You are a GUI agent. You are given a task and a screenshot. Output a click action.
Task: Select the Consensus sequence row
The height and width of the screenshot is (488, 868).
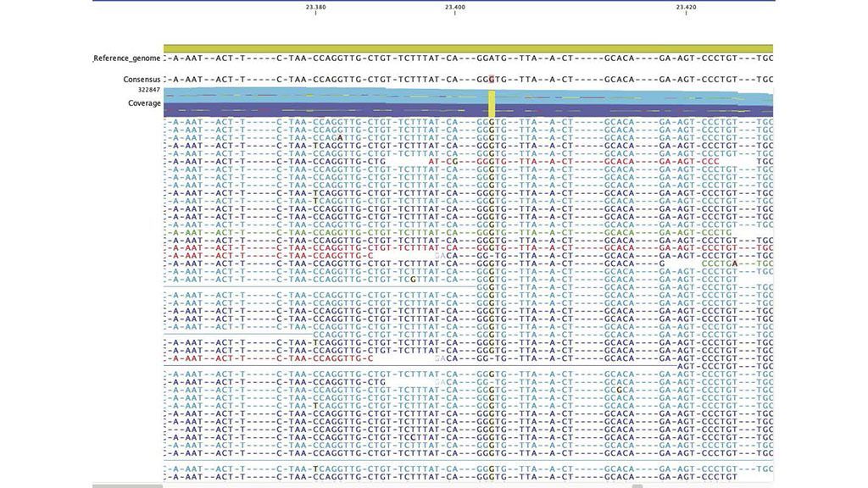tap(468, 80)
